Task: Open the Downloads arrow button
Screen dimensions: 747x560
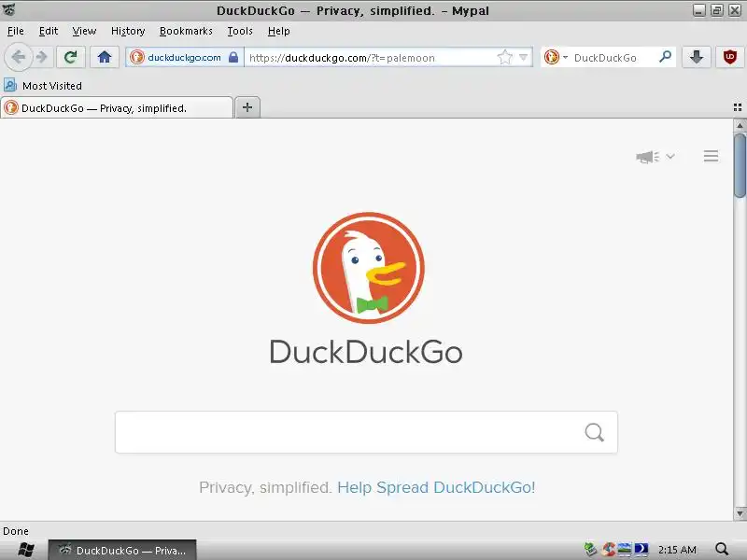Action: [696, 57]
